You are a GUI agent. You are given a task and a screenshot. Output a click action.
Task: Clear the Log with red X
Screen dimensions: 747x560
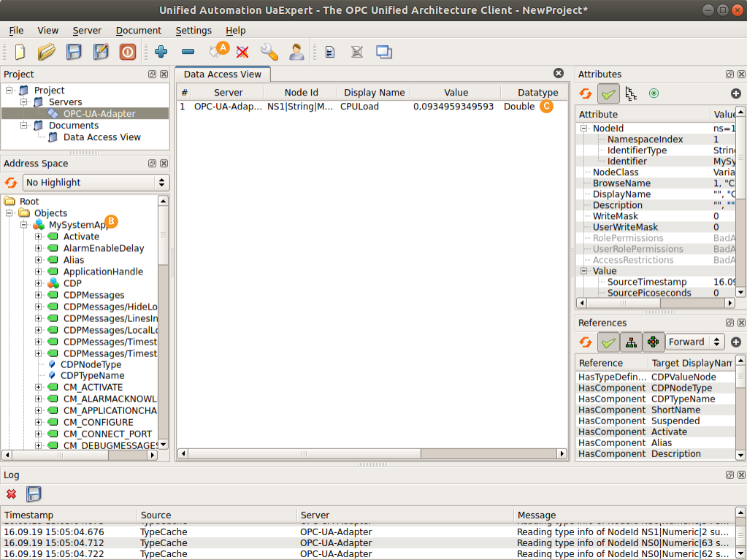pos(12,494)
